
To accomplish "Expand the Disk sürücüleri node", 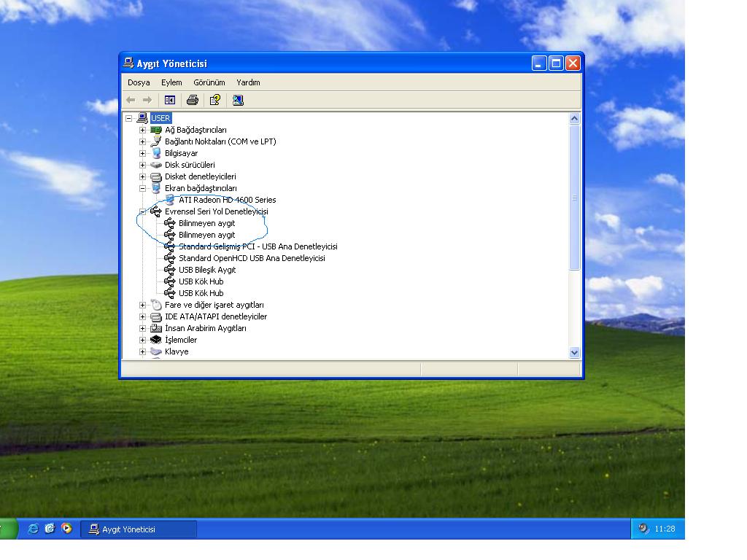I will tap(142, 165).
